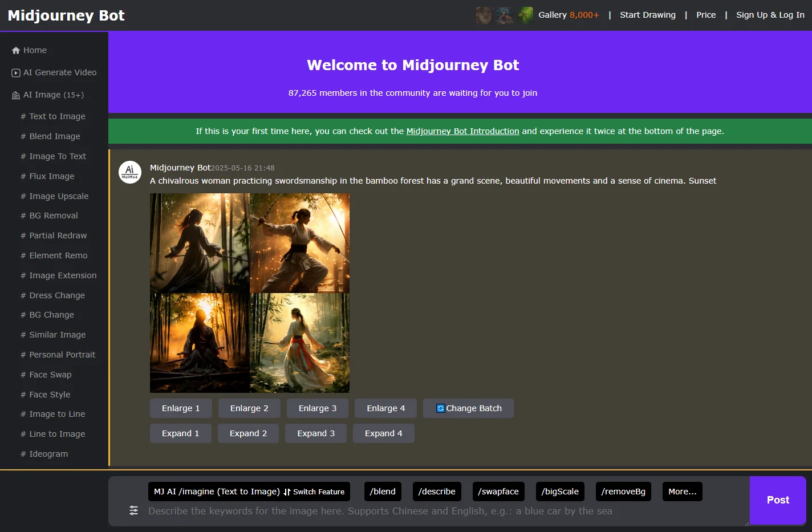This screenshot has height=532, width=812.
Task: Open the top-right generated image with white uniform
Action: tap(300, 243)
